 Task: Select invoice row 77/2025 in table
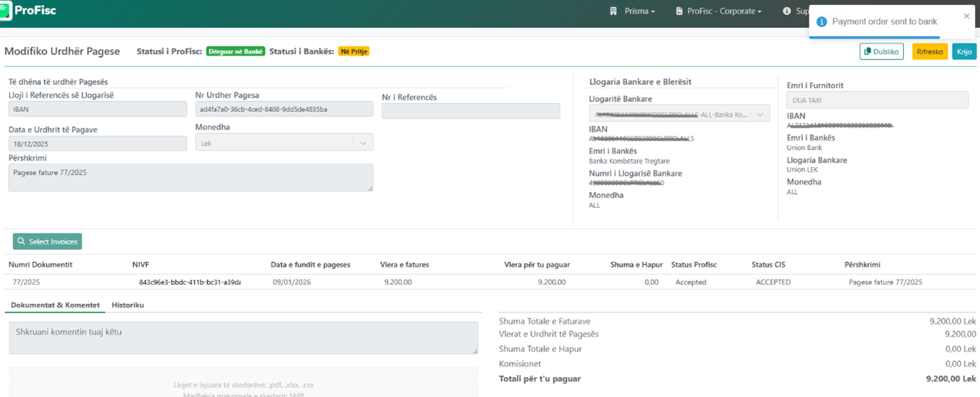(x=26, y=282)
